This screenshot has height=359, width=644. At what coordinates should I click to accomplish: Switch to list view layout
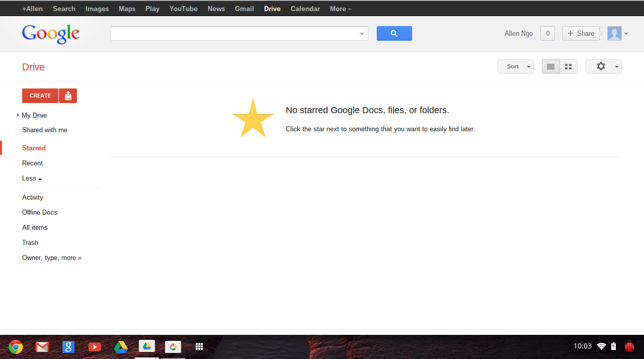[x=550, y=67]
